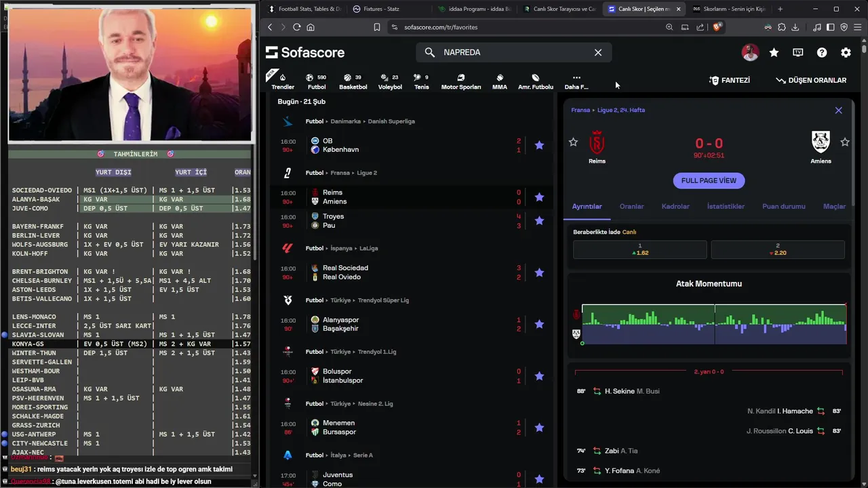
Task: Open the zoom magnifier in address bar
Action: [669, 27]
